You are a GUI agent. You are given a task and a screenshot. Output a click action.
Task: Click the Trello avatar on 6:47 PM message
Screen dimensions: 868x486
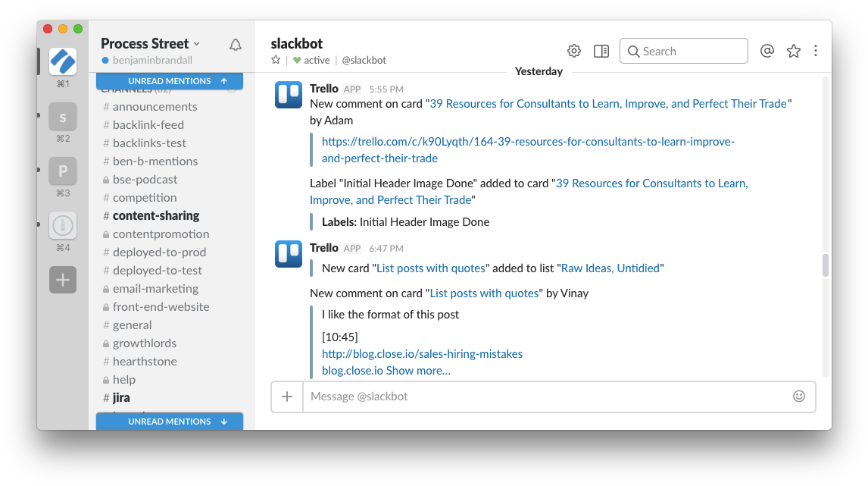pyautogui.click(x=289, y=254)
